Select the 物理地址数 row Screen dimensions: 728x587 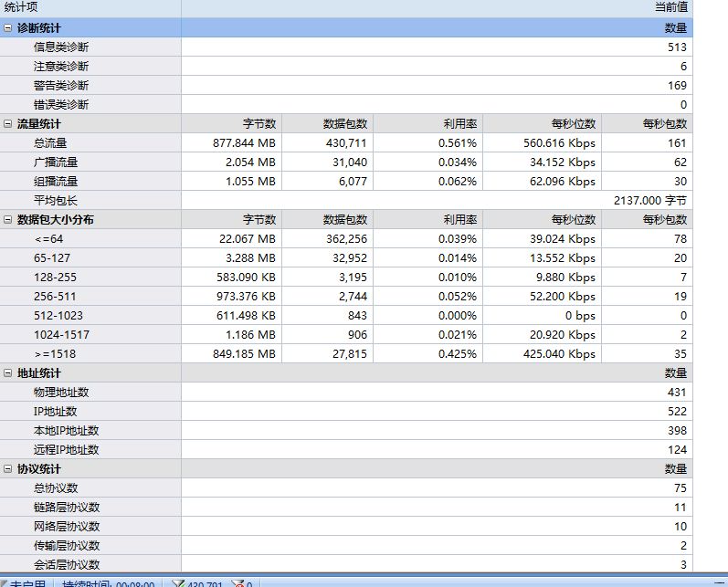point(346,393)
